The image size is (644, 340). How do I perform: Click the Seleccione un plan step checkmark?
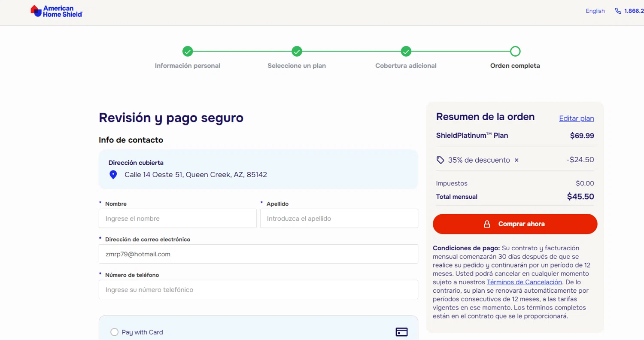(297, 52)
